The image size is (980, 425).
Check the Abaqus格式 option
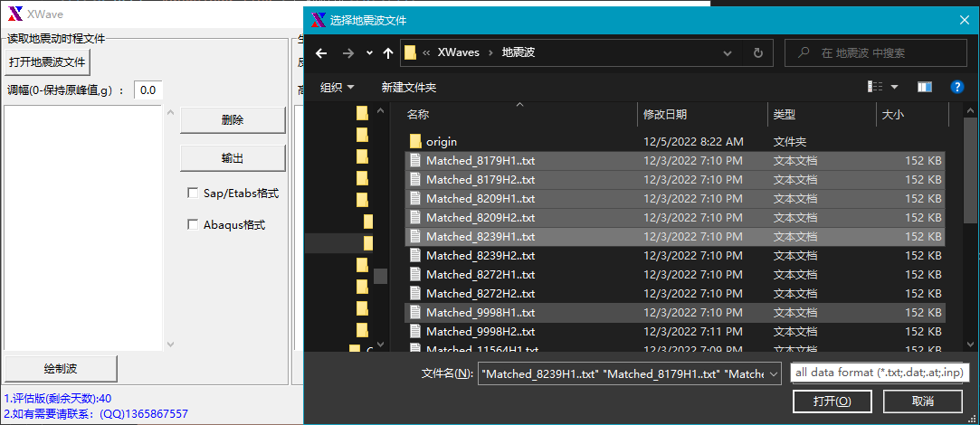193,224
